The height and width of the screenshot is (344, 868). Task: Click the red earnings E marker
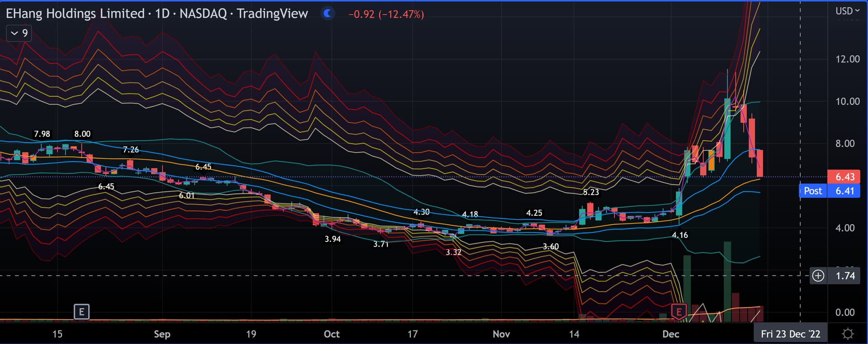(x=679, y=311)
